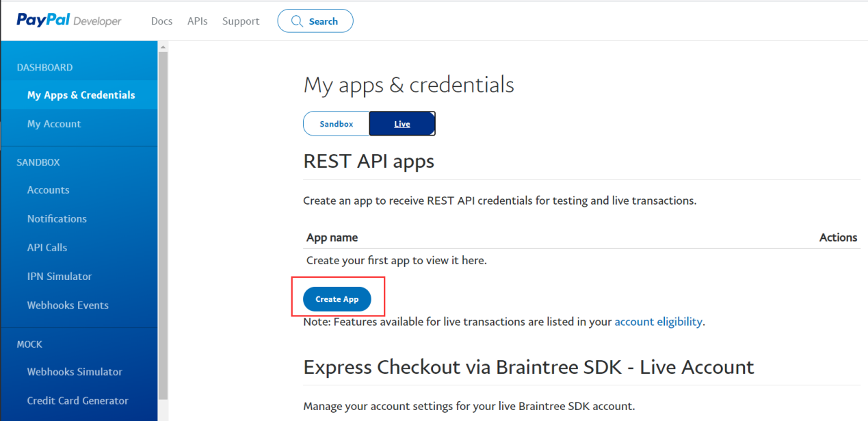868x421 pixels.
Task: Click the Actions column header
Action: pyautogui.click(x=838, y=238)
